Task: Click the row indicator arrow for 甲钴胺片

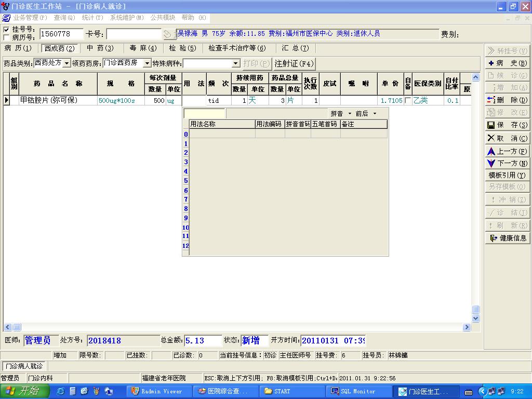Action: [x=6, y=100]
